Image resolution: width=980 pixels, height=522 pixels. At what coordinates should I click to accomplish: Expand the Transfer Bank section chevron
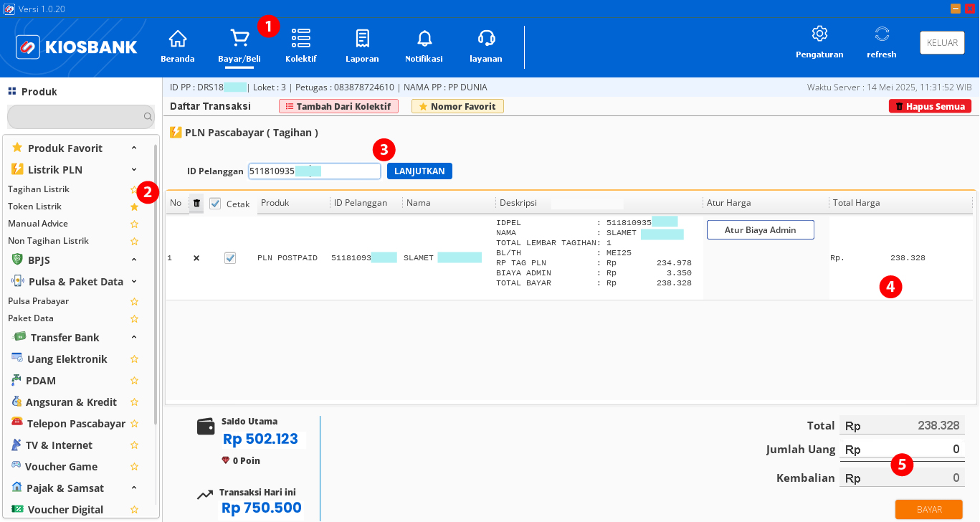134,337
